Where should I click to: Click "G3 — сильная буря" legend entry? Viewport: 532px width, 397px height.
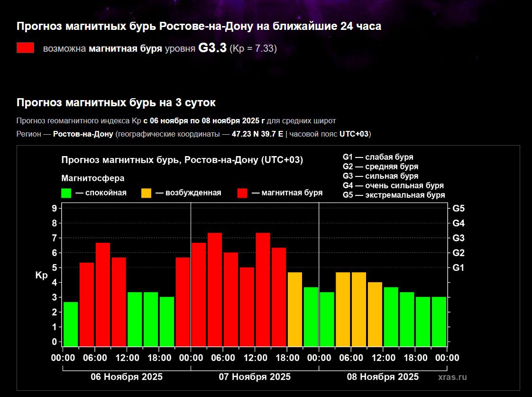click(380, 176)
